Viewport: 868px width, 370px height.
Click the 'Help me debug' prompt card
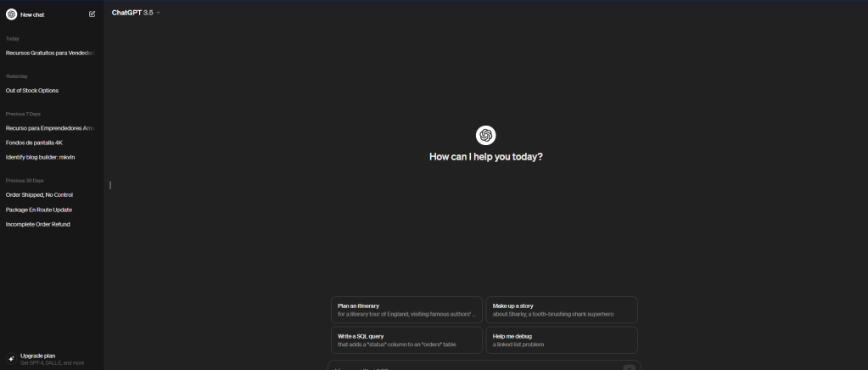(561, 340)
